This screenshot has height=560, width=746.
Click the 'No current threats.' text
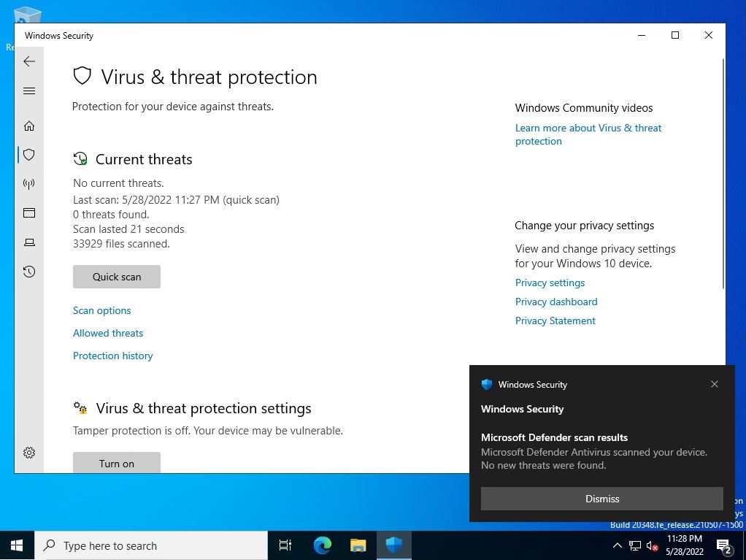118,183
